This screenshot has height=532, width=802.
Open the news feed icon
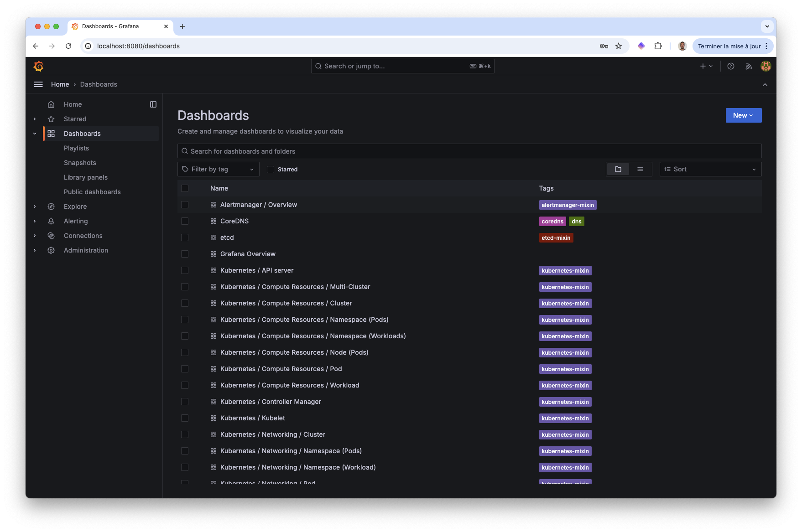[749, 66]
